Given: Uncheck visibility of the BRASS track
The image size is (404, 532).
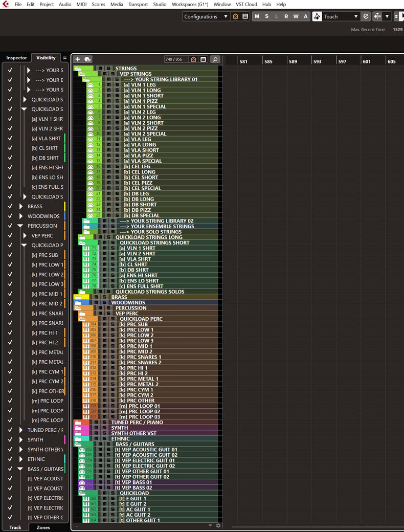Looking at the screenshot, I should (x=9, y=206).
